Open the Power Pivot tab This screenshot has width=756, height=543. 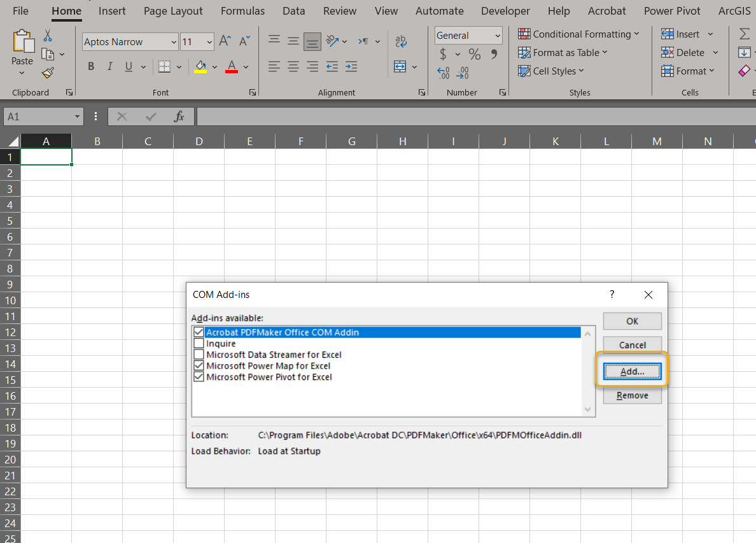click(x=672, y=11)
